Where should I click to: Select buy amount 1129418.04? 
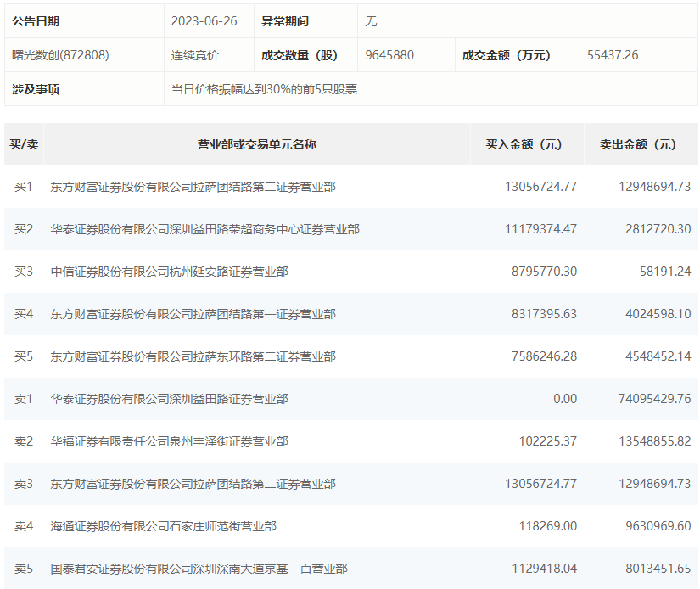point(544,568)
